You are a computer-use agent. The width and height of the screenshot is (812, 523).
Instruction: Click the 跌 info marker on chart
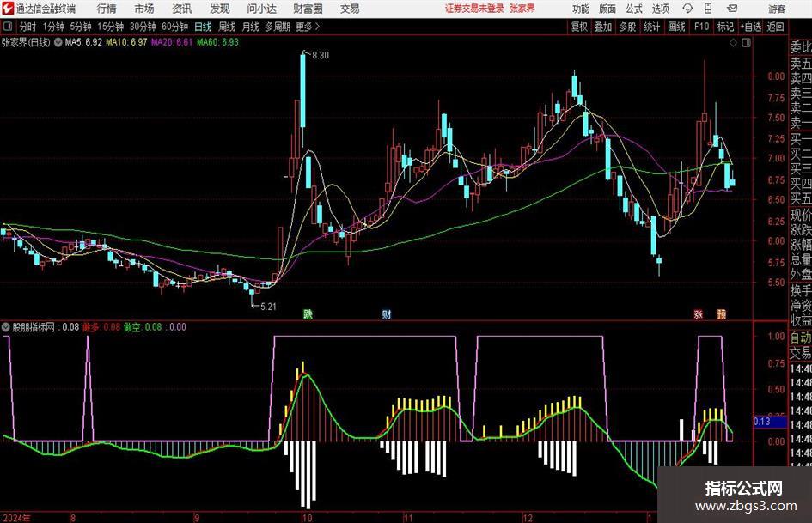click(x=308, y=313)
